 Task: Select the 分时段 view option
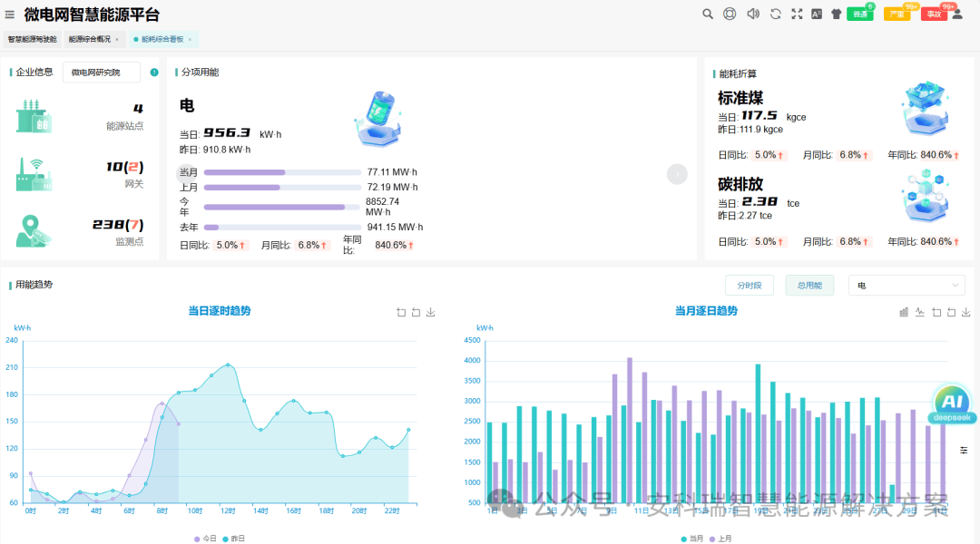(x=749, y=286)
